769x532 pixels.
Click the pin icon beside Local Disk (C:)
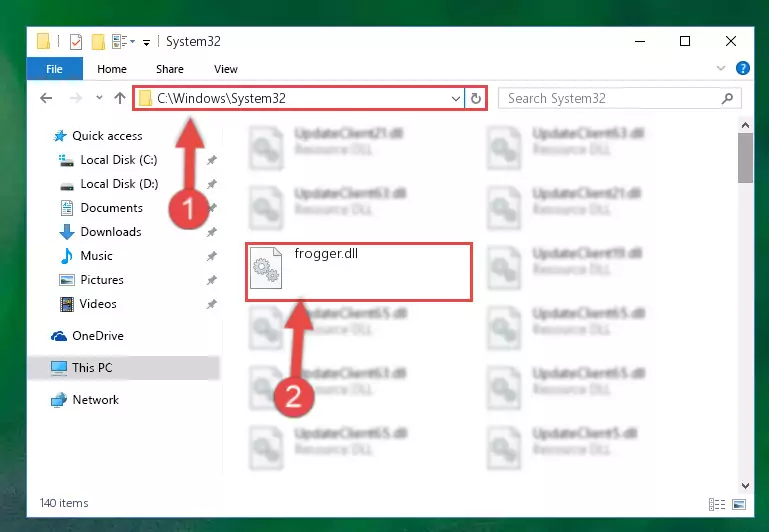211,160
